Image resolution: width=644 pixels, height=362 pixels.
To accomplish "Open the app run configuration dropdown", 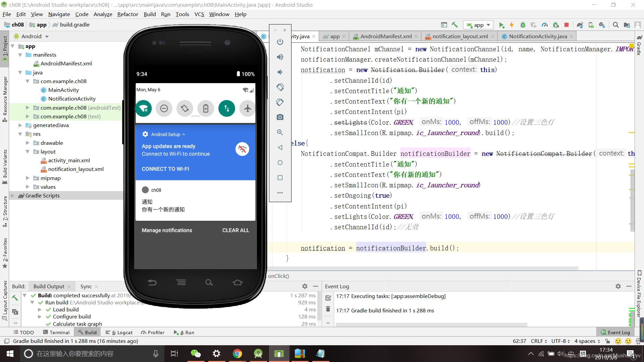I will (x=478, y=24).
